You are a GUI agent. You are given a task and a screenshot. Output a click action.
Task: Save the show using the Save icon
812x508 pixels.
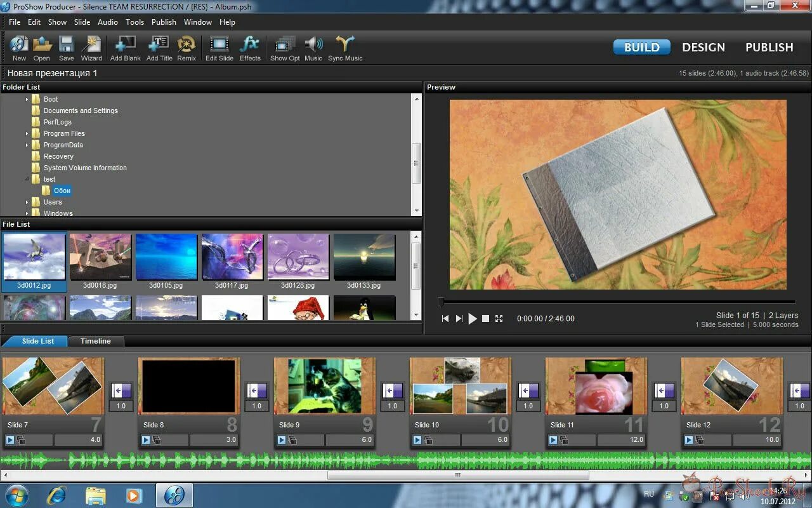(67, 48)
